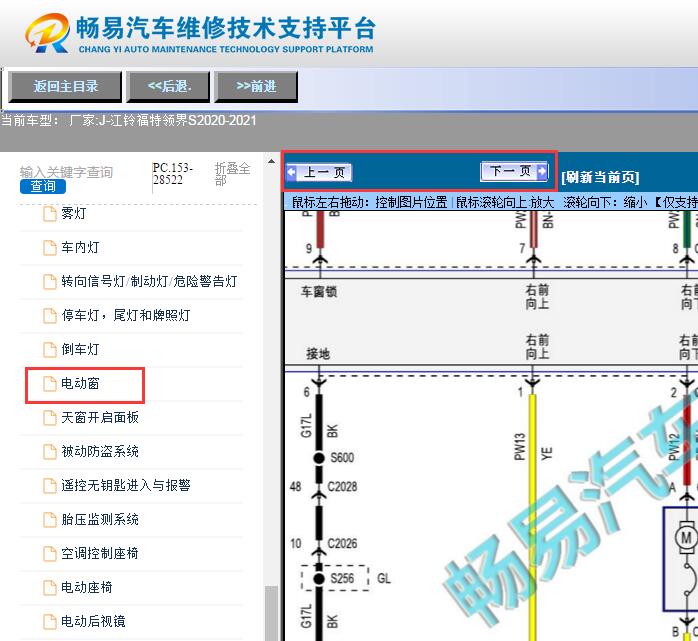
Task: Collapse all via 折叠全部
Action: pos(232,174)
